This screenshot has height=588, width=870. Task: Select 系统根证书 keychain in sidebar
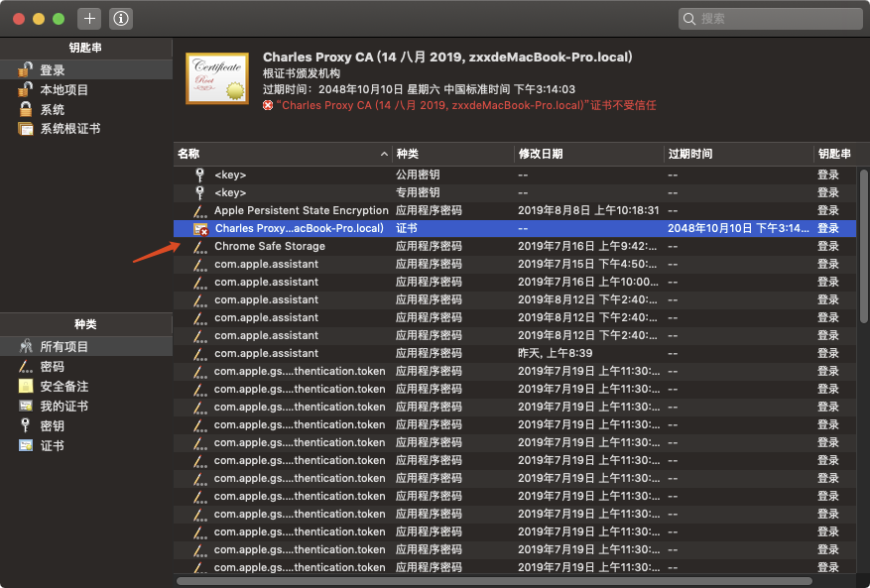86,129
